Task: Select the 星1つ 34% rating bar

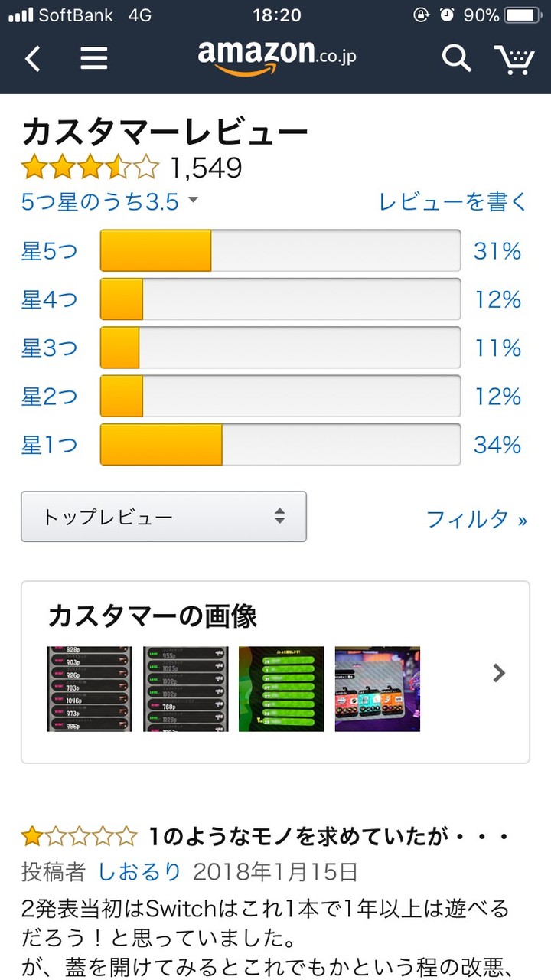Action: pyautogui.click(x=280, y=445)
